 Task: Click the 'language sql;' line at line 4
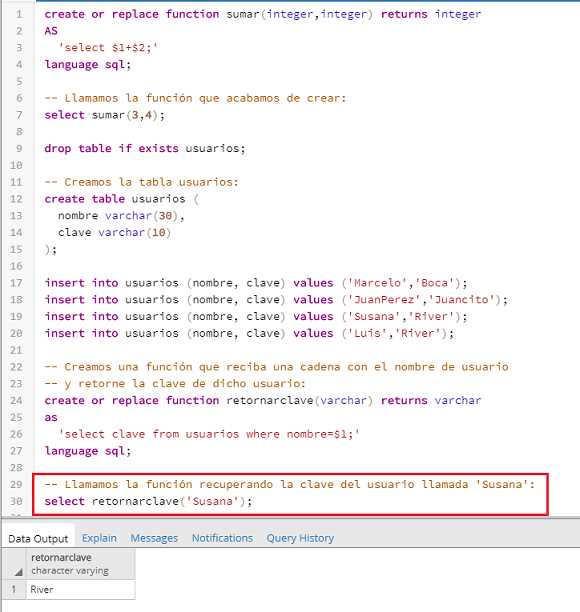88,64
